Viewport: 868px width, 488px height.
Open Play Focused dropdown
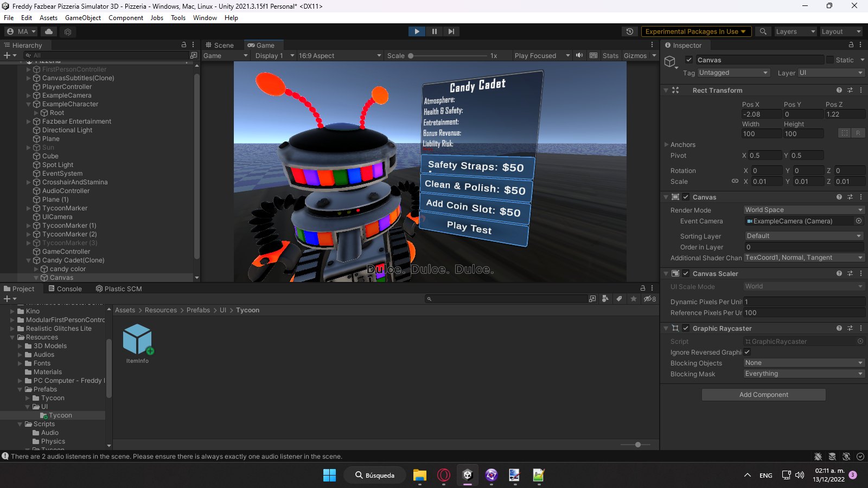click(x=542, y=55)
